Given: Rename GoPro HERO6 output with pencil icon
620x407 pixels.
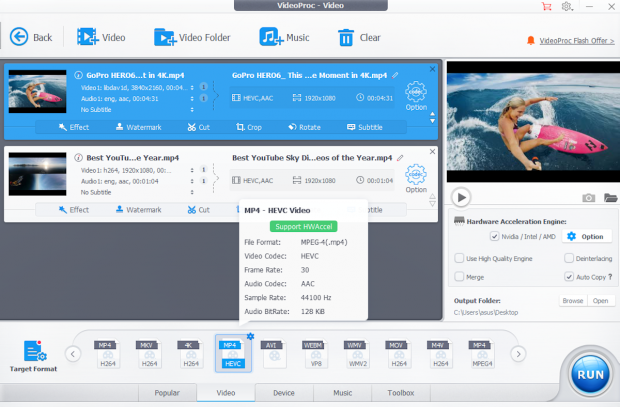Looking at the screenshot, I should 395,75.
